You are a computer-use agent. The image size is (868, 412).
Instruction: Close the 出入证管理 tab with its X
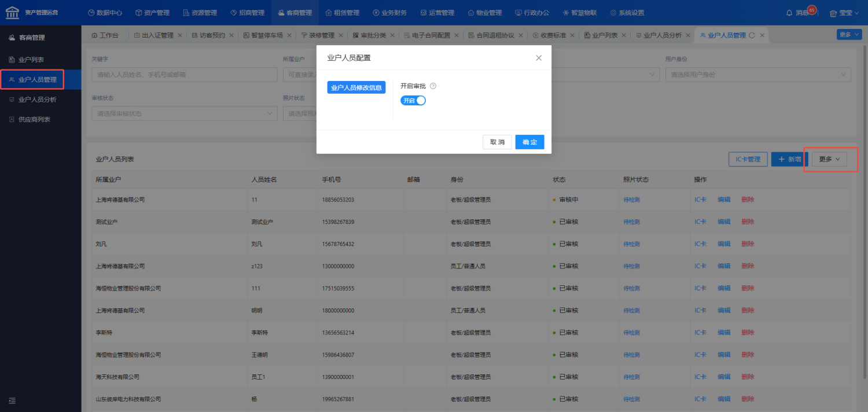pos(180,35)
